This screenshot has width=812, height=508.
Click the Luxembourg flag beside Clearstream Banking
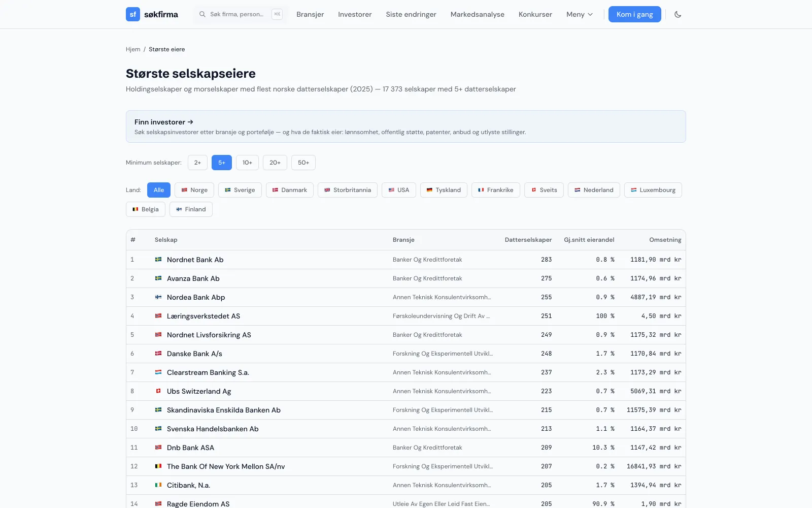158,372
